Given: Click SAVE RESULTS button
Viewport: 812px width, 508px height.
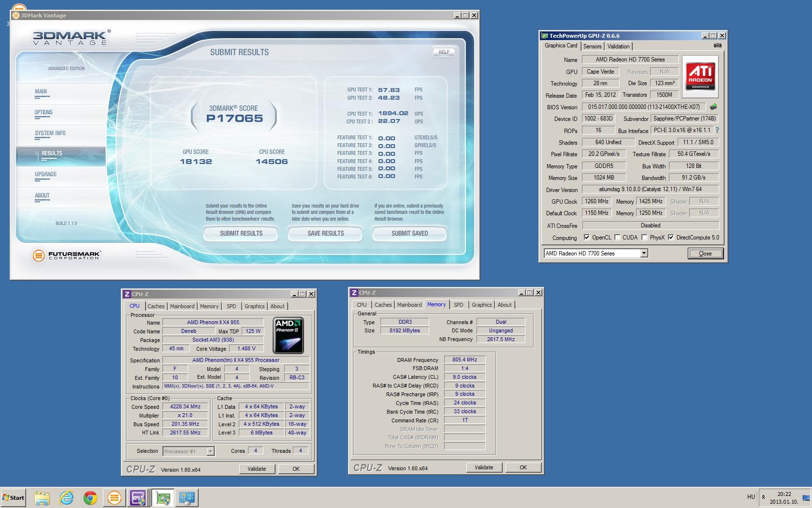Looking at the screenshot, I should coord(325,233).
